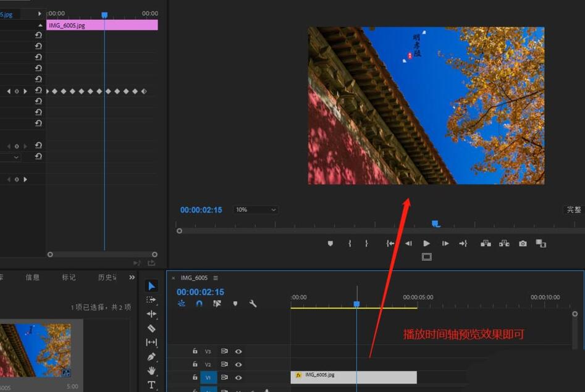This screenshot has height=392, width=585.
Task: Toggle the Snap magnet in the timeline
Action: click(x=199, y=304)
